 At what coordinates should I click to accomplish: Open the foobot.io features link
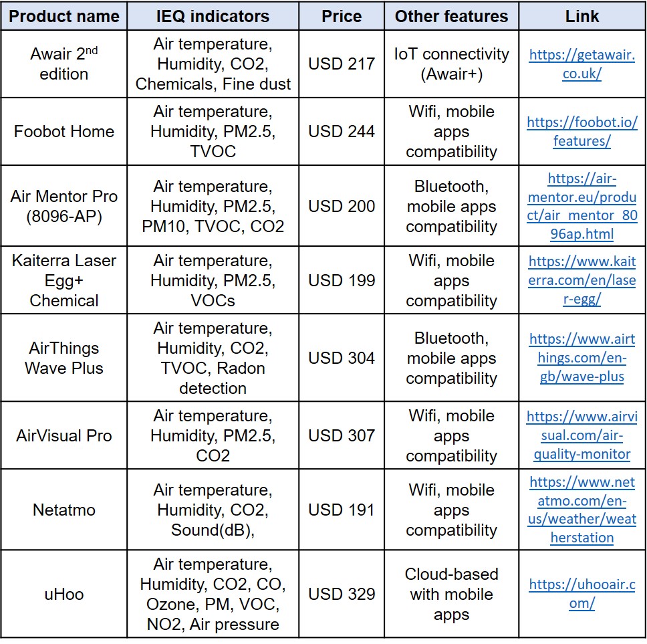[x=581, y=132]
